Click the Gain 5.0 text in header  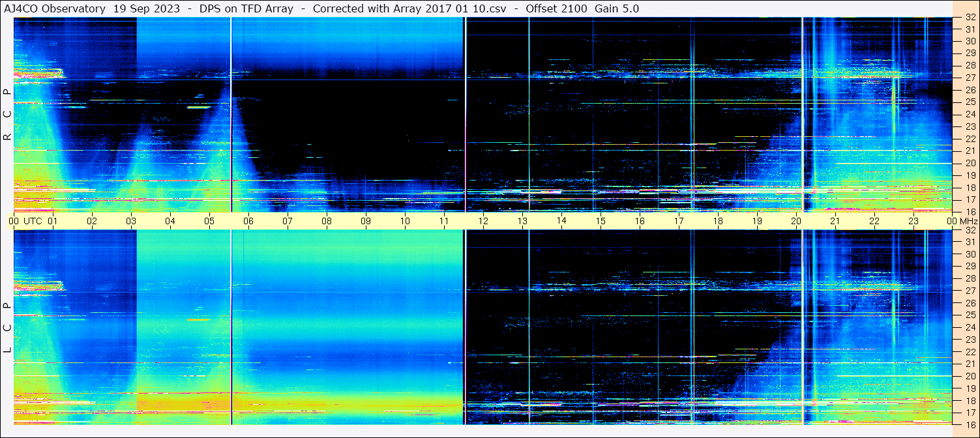(x=617, y=8)
